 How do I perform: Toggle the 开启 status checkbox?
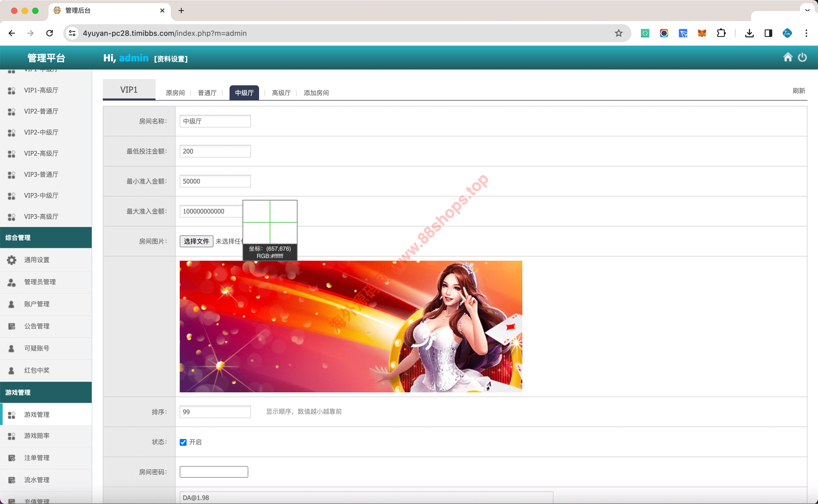183,442
